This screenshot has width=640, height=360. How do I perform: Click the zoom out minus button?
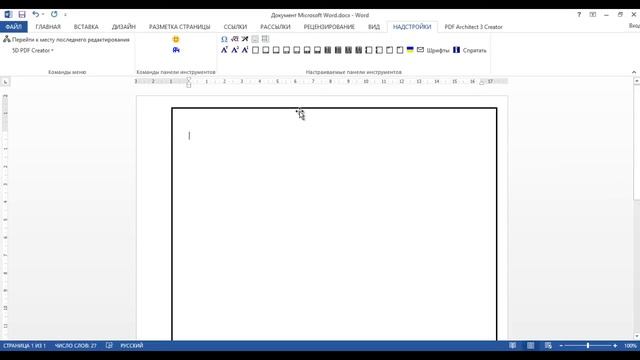coord(561,346)
